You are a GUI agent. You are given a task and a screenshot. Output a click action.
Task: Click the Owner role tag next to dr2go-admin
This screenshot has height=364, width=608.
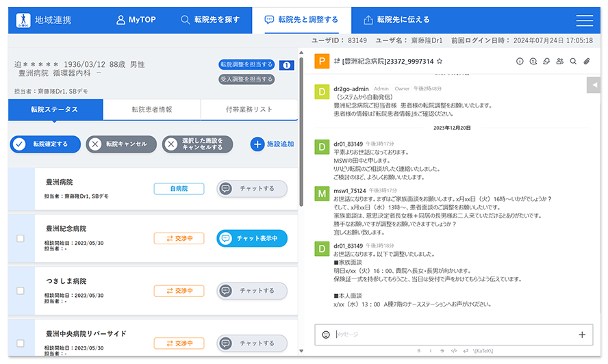(402, 89)
